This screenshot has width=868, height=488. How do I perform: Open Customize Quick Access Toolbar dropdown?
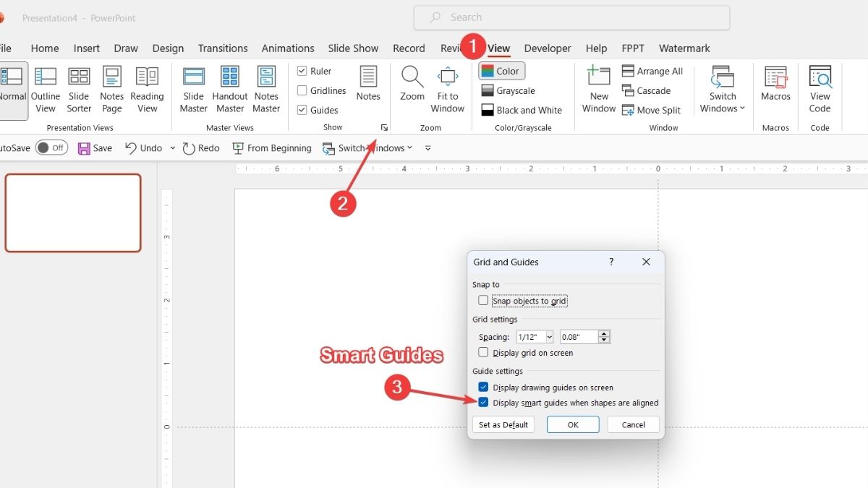click(x=427, y=147)
